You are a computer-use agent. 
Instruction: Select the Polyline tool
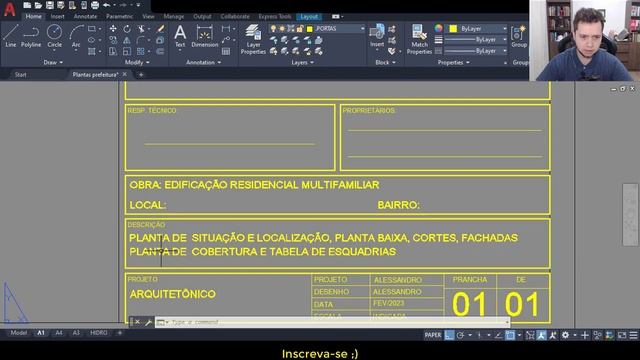(31, 36)
